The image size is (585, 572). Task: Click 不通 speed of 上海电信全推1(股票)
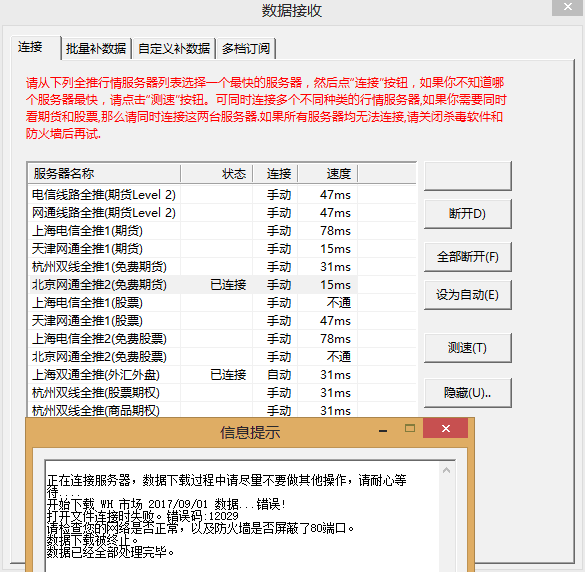(339, 303)
